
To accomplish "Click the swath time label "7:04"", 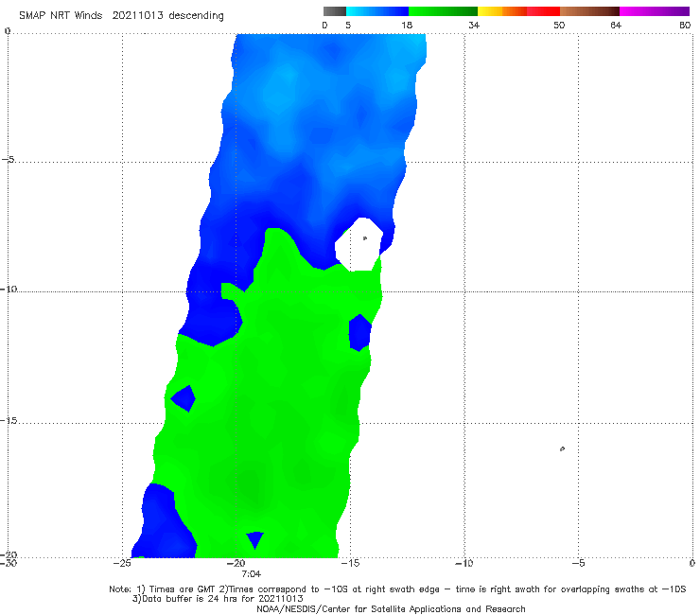I will [x=251, y=574].
